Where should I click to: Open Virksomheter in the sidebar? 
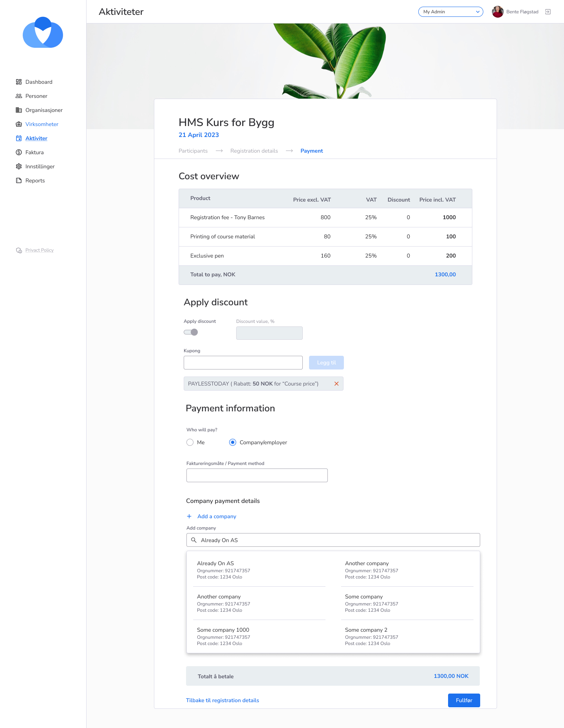point(42,124)
